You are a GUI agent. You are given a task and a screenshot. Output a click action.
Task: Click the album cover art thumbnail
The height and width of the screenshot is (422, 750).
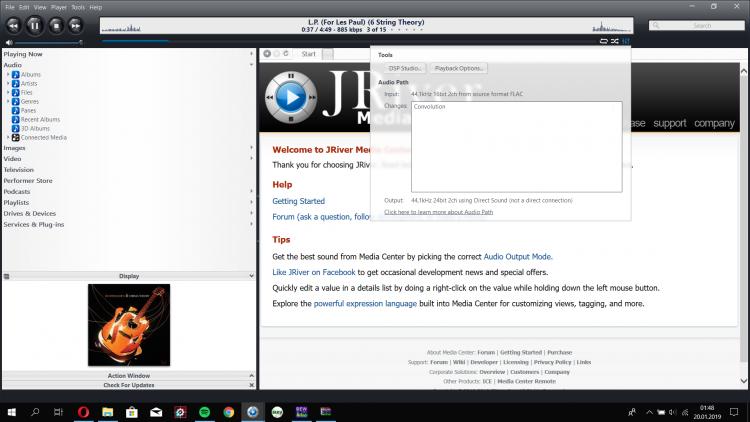point(129,324)
